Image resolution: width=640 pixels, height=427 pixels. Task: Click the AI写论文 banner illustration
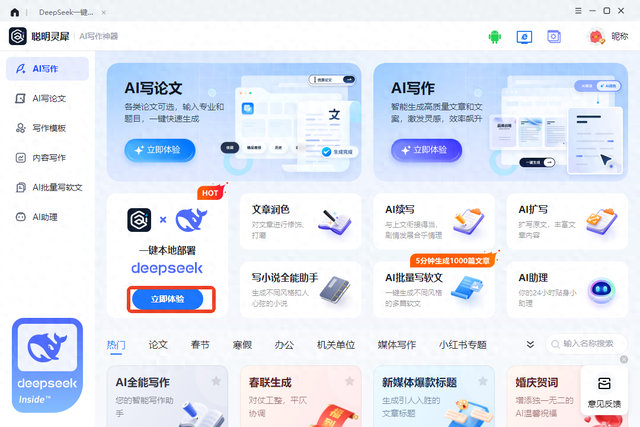tap(291, 123)
